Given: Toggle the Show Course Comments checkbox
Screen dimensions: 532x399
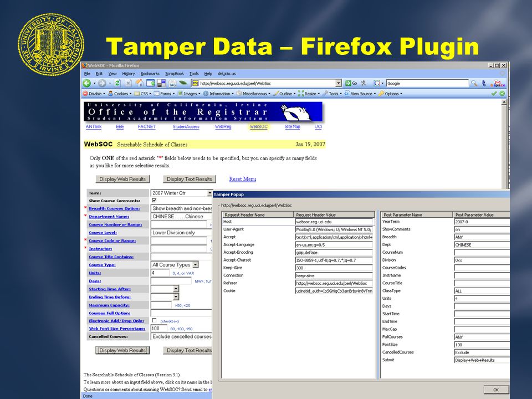Looking at the screenshot, I should (x=154, y=201).
